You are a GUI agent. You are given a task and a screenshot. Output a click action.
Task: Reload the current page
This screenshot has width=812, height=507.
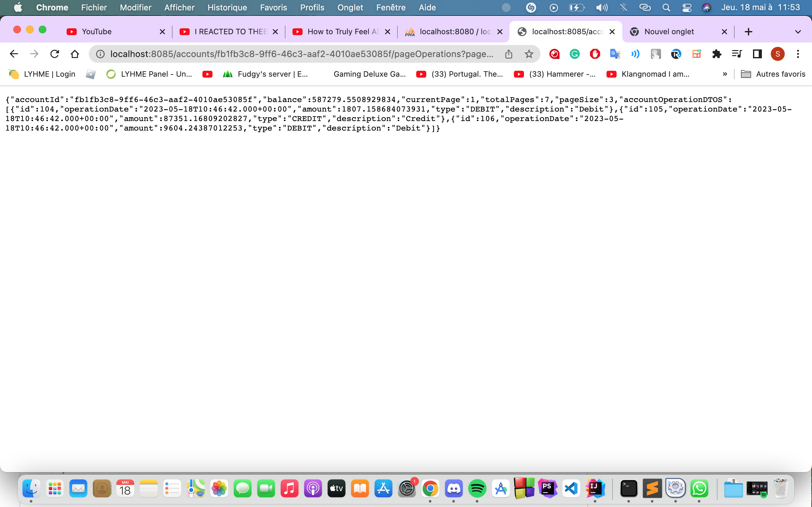pos(54,54)
